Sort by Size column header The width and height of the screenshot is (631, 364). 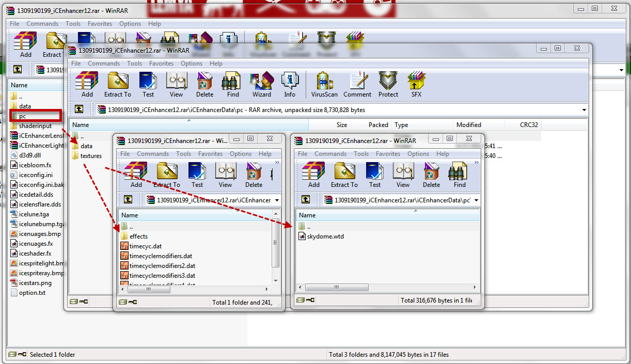point(329,125)
